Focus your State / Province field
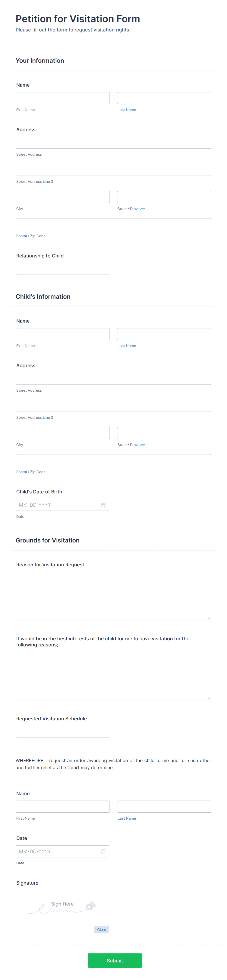 pos(164,197)
